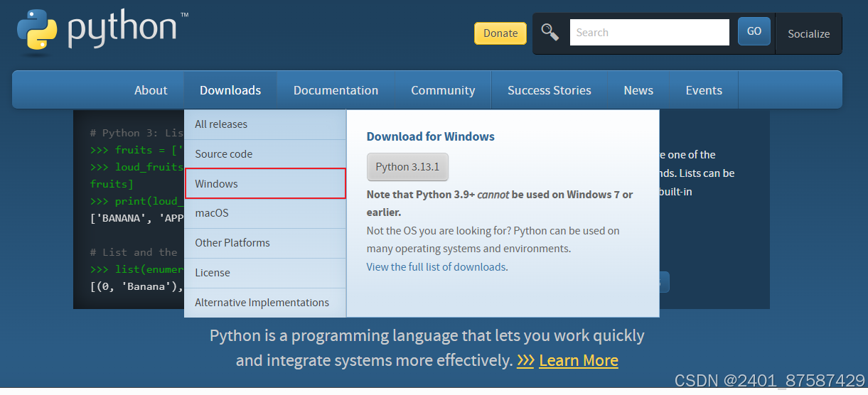This screenshot has width=868, height=395.
Task: Open the Documentation menu
Action: click(336, 90)
